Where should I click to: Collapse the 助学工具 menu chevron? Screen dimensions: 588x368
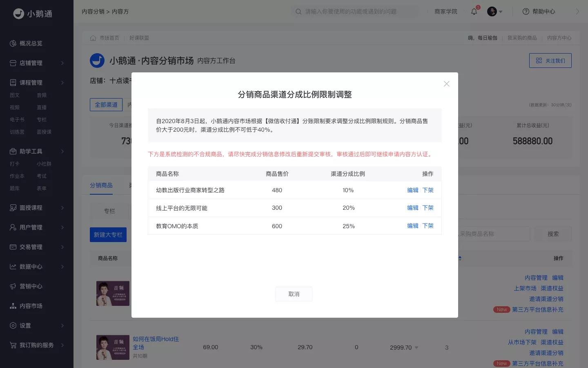(x=62, y=151)
